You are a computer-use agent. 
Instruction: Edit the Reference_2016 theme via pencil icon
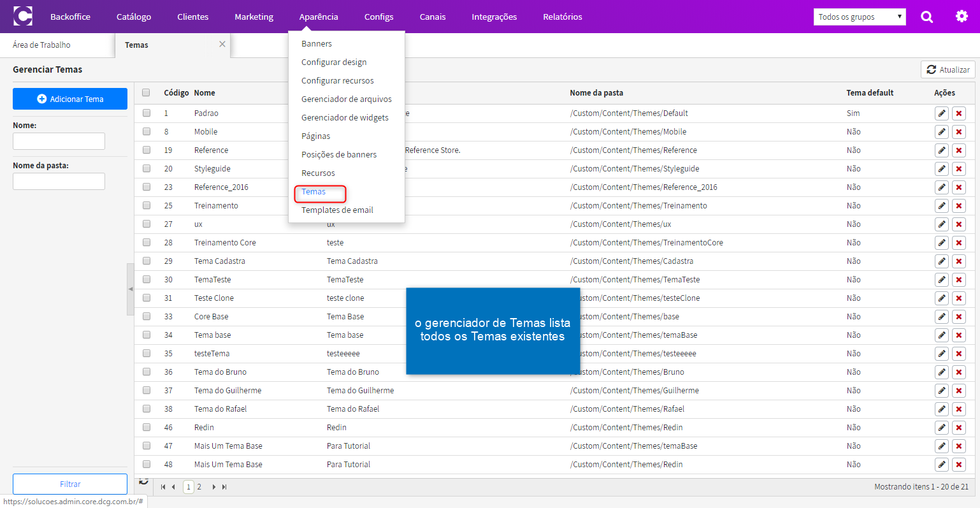coord(941,187)
